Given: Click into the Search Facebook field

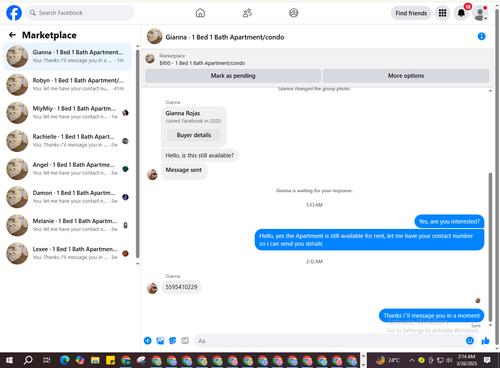Looking at the screenshot, I should pos(80,13).
